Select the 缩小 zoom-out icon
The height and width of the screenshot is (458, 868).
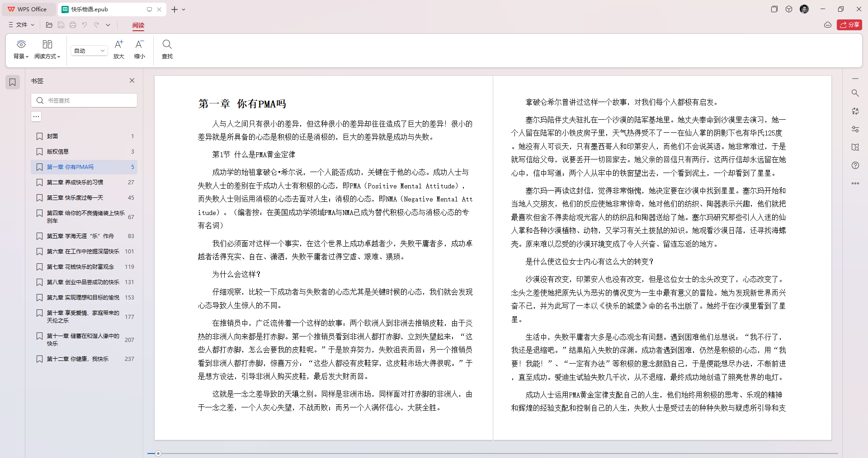pyautogui.click(x=139, y=49)
